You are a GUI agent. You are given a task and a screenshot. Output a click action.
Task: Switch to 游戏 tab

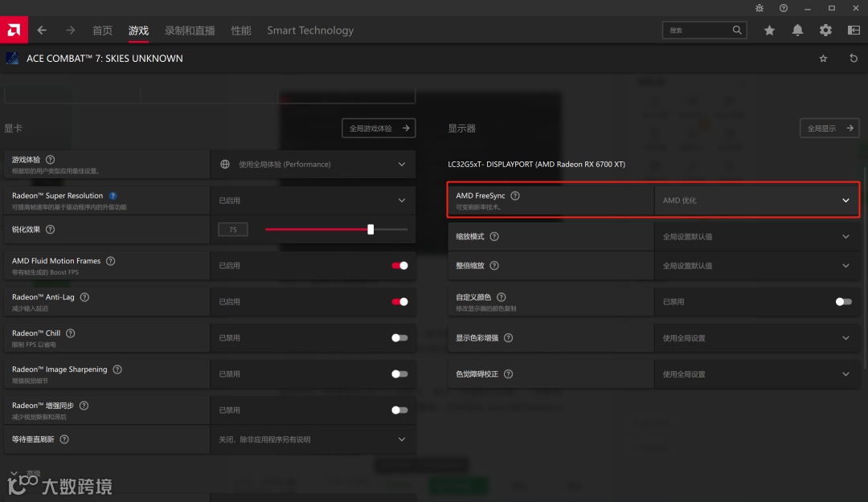tap(138, 31)
